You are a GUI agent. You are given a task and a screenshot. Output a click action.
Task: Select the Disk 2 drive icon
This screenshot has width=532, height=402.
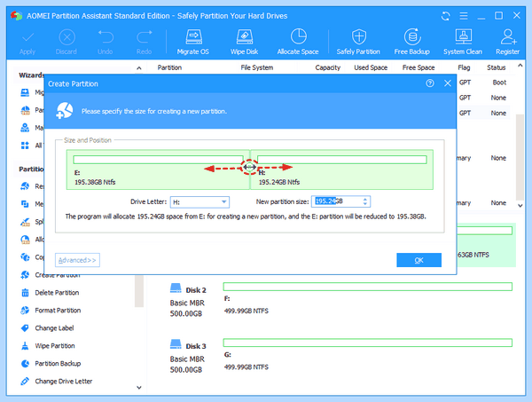pyautogui.click(x=176, y=288)
